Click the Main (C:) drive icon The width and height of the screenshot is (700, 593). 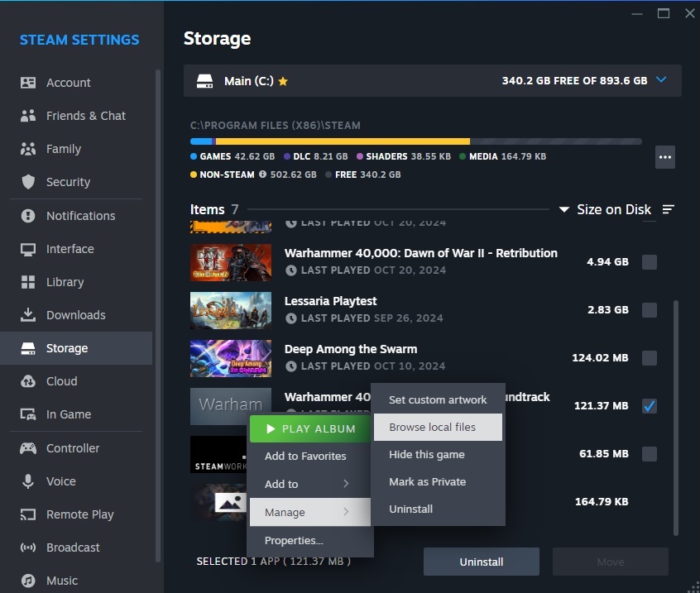[205, 81]
